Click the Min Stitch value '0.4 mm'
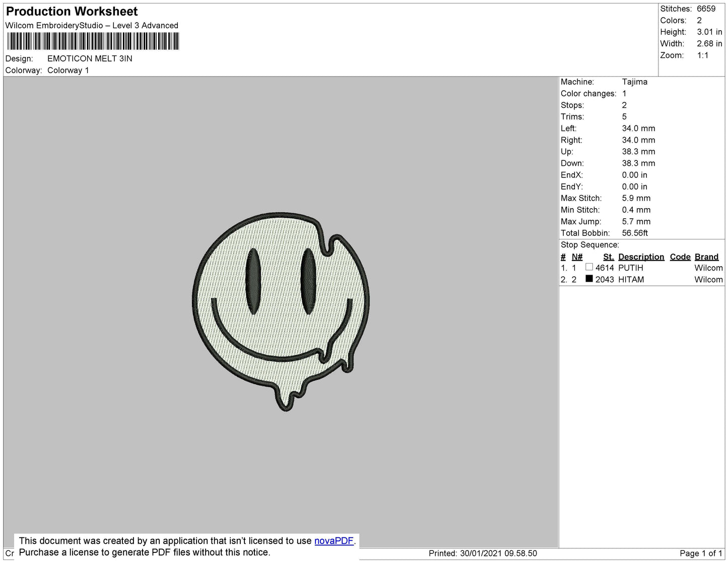 click(636, 210)
